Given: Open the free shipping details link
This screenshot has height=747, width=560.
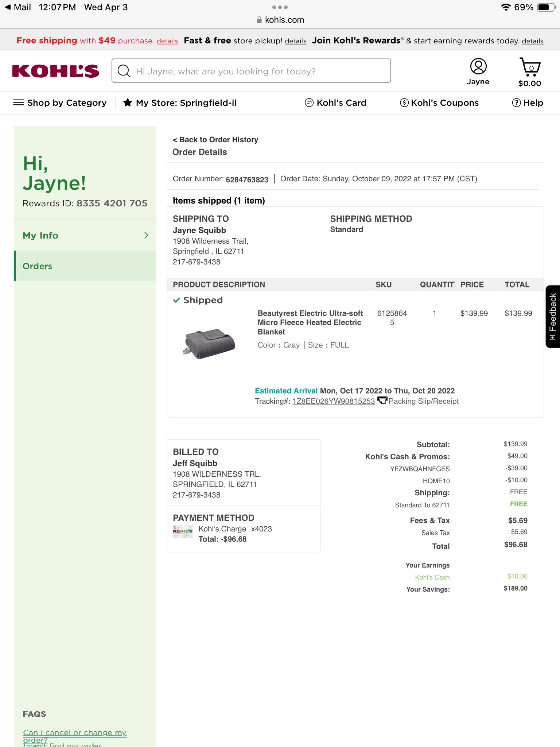Looking at the screenshot, I should pyautogui.click(x=167, y=41).
